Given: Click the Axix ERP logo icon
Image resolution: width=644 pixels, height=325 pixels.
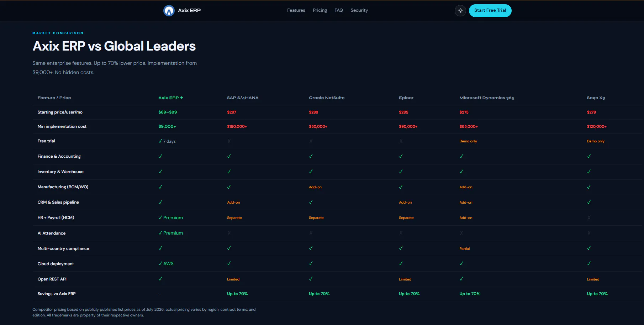Looking at the screenshot, I should click(x=169, y=11).
